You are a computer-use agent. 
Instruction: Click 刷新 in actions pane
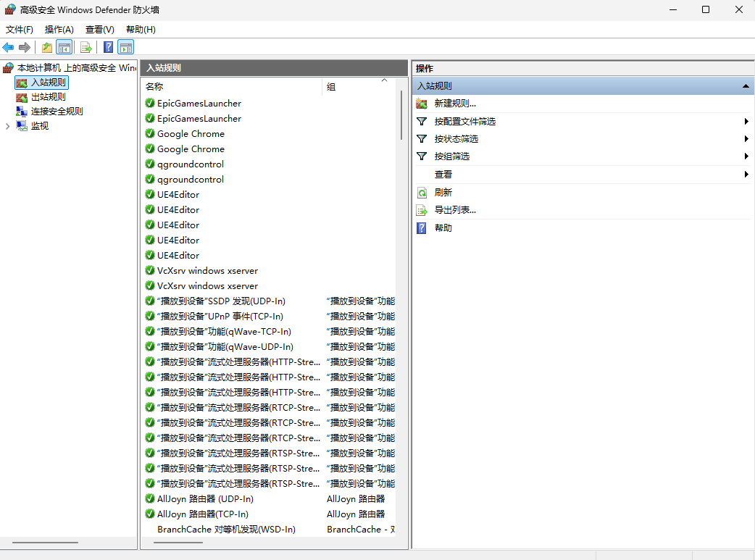click(443, 193)
